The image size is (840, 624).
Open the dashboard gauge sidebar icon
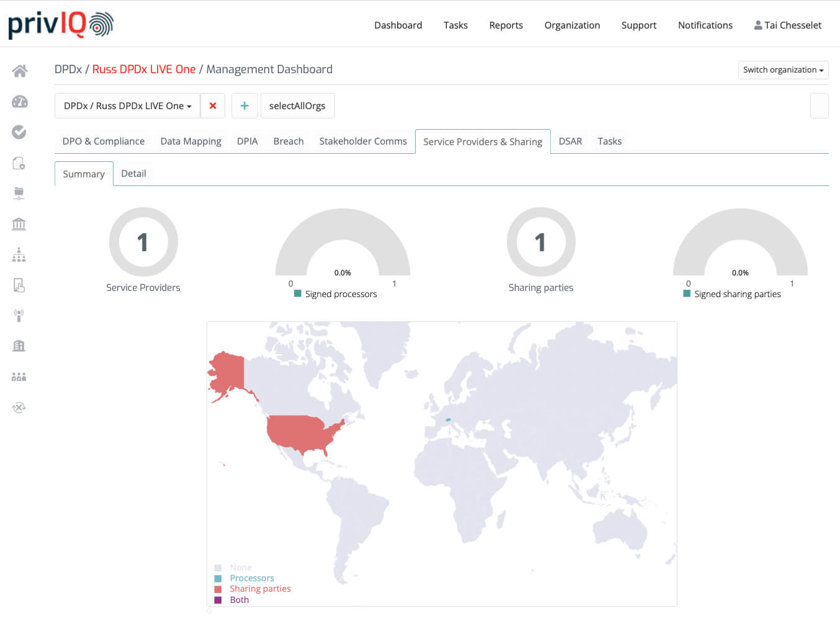coord(19,102)
